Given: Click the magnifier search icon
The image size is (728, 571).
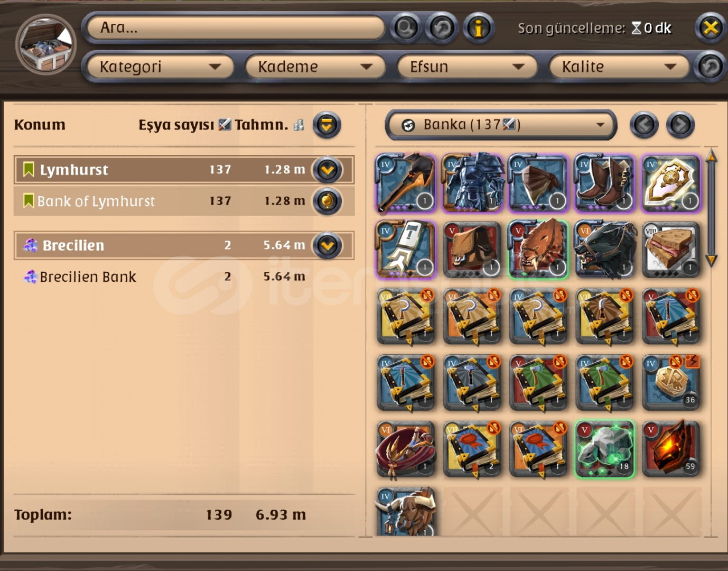Looking at the screenshot, I should tap(406, 27).
